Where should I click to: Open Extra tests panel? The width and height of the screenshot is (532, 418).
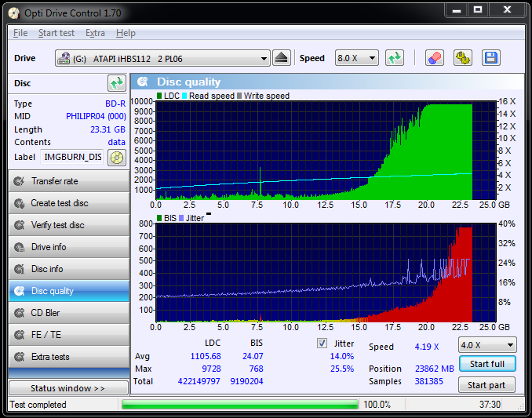[x=69, y=357]
